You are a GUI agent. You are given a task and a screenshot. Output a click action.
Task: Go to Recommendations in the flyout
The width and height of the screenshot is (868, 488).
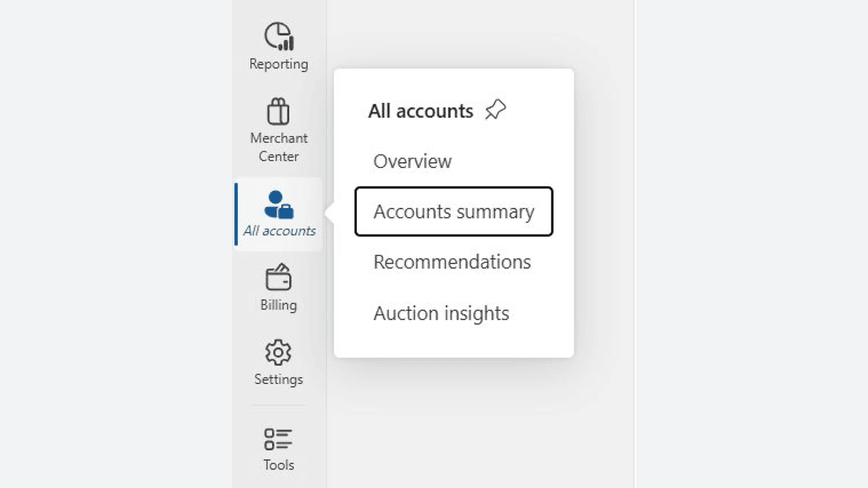point(452,262)
